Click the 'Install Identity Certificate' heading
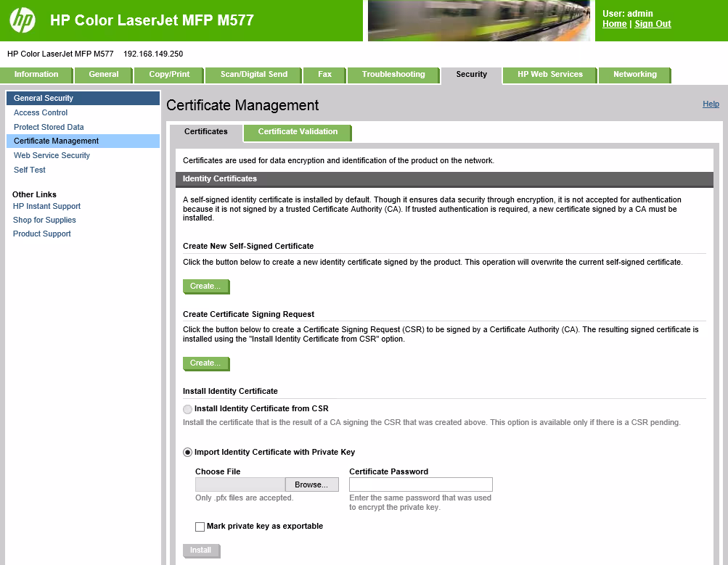This screenshot has width=728, height=565. click(x=230, y=391)
